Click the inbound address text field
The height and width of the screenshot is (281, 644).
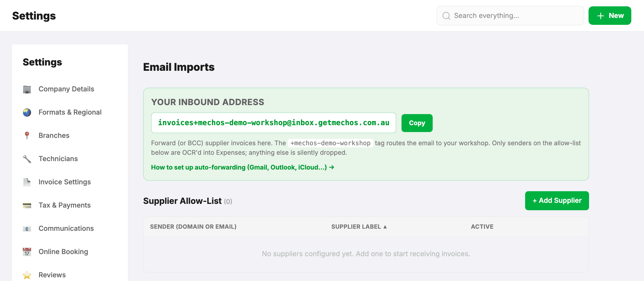click(273, 123)
